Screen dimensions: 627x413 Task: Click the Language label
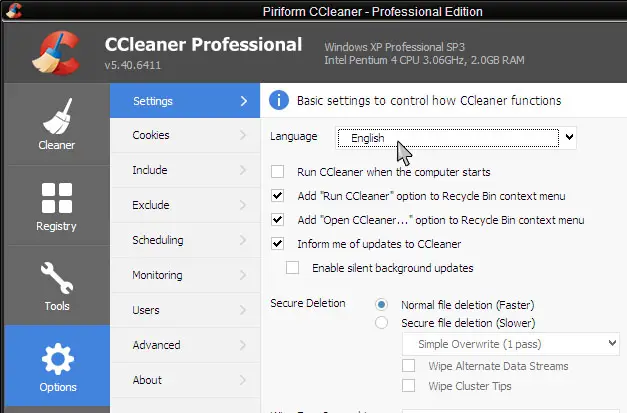[x=294, y=136]
